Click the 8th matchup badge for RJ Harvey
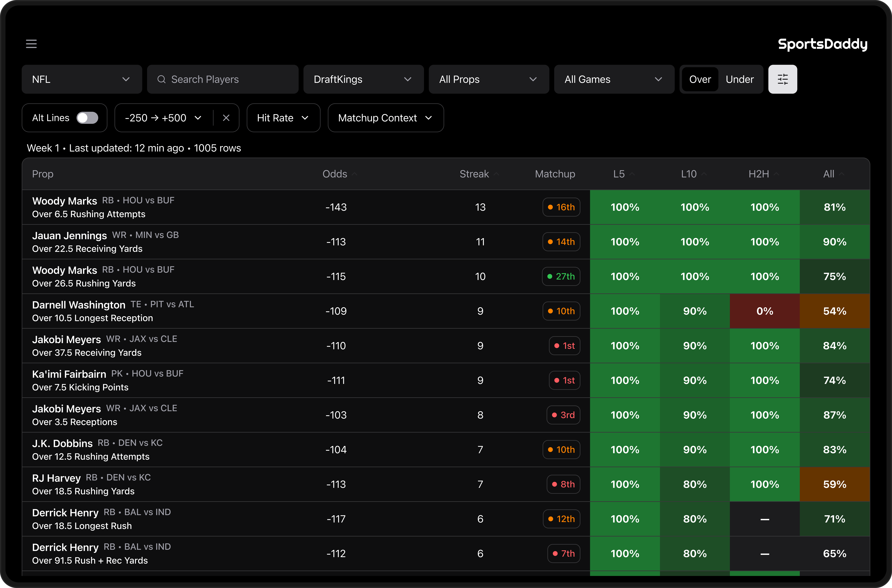The image size is (892, 588). (563, 484)
